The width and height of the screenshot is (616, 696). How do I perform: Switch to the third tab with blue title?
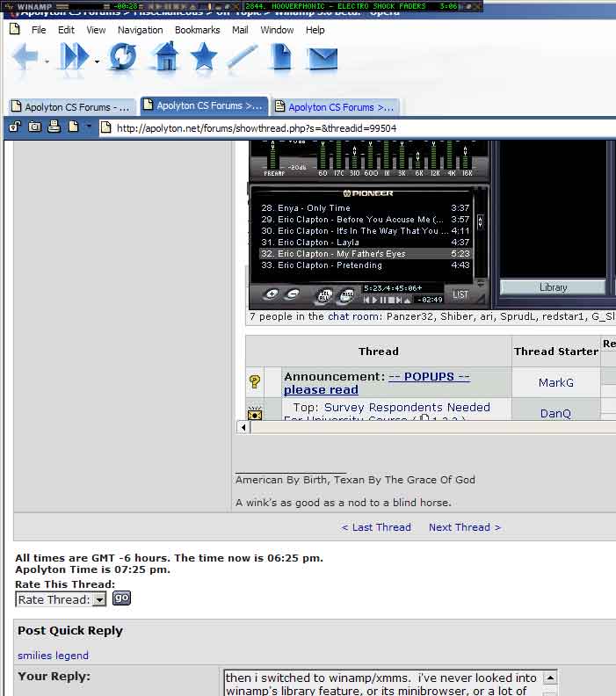coord(335,107)
